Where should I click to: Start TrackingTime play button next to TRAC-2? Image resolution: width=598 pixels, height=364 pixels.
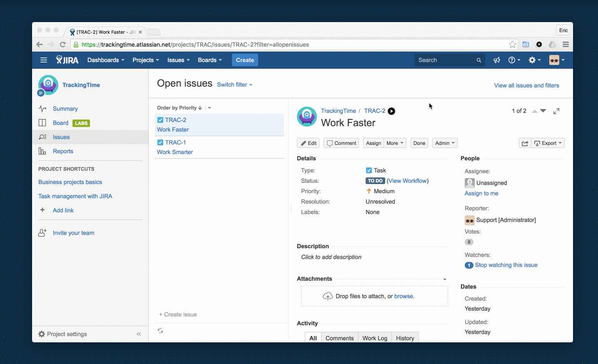tap(391, 111)
